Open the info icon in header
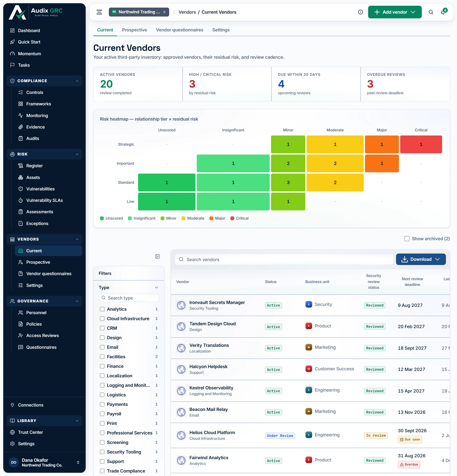 click(x=360, y=12)
